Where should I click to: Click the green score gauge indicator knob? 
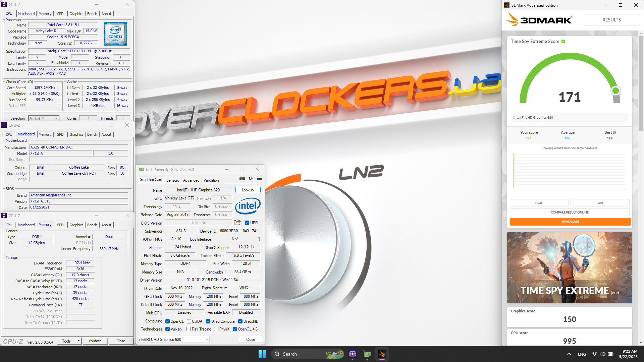615,91
